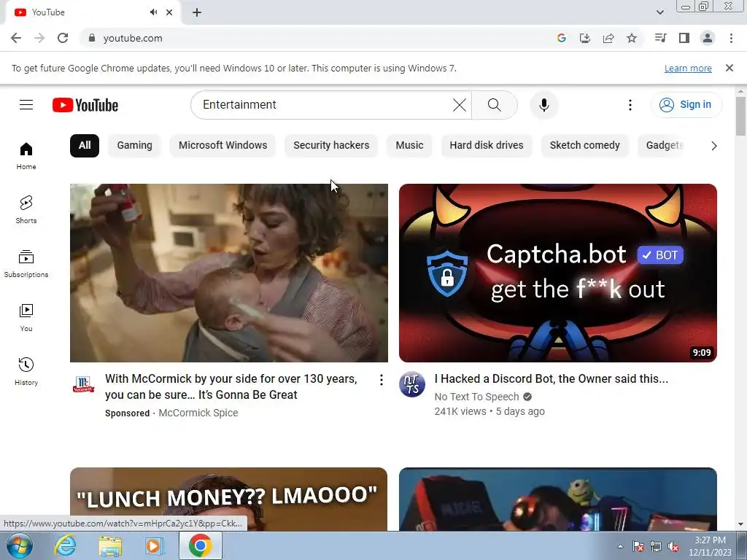The image size is (747, 560).
Task: Open History in sidebar
Action: 26,371
